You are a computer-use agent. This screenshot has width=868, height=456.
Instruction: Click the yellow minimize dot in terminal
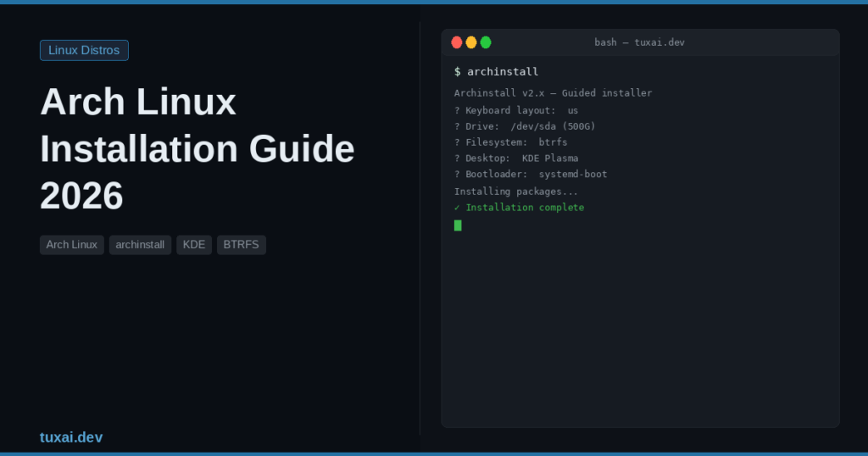pos(471,42)
